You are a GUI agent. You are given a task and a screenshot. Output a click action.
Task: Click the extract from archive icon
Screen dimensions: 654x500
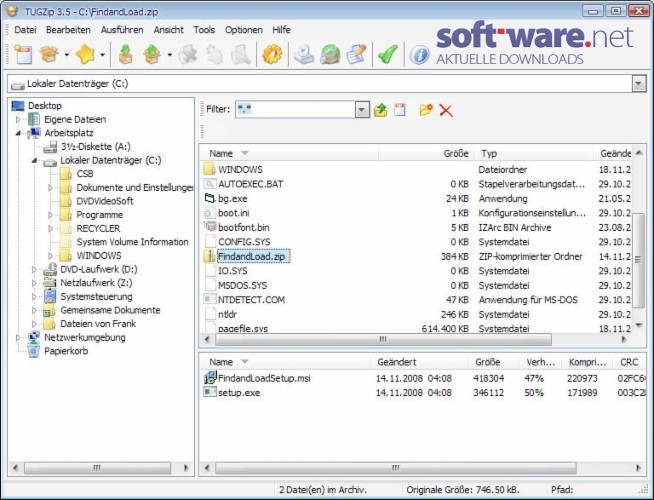pyautogui.click(x=152, y=54)
